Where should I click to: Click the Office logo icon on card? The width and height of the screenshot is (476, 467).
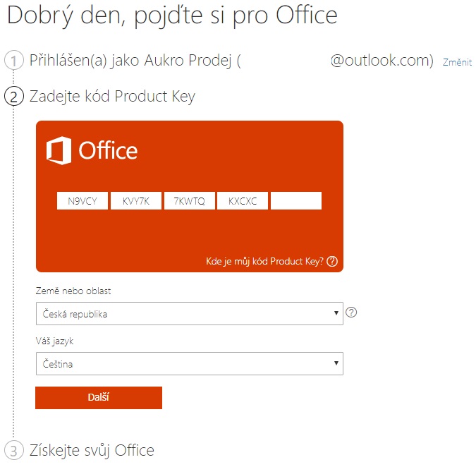click(x=59, y=150)
